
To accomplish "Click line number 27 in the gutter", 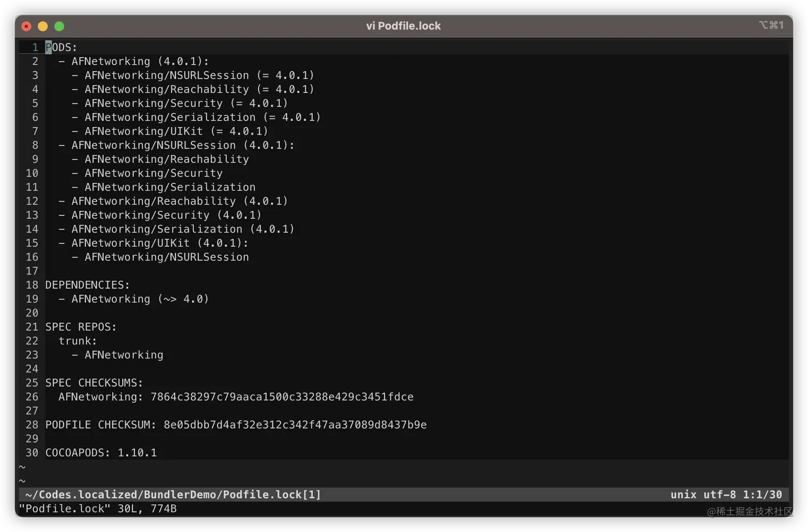I will tap(32, 411).
